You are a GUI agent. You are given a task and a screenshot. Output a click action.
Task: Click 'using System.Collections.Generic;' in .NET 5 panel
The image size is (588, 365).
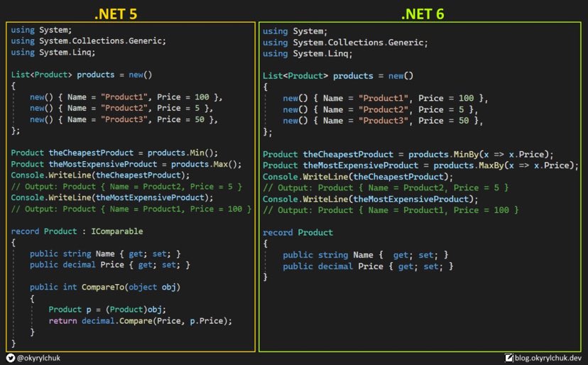88,41
